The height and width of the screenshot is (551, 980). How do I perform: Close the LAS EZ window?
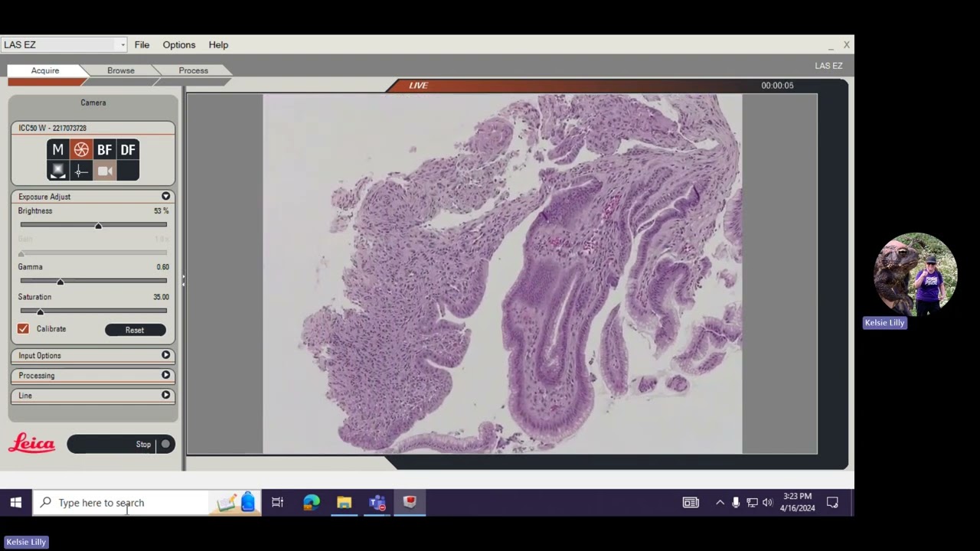click(x=846, y=45)
